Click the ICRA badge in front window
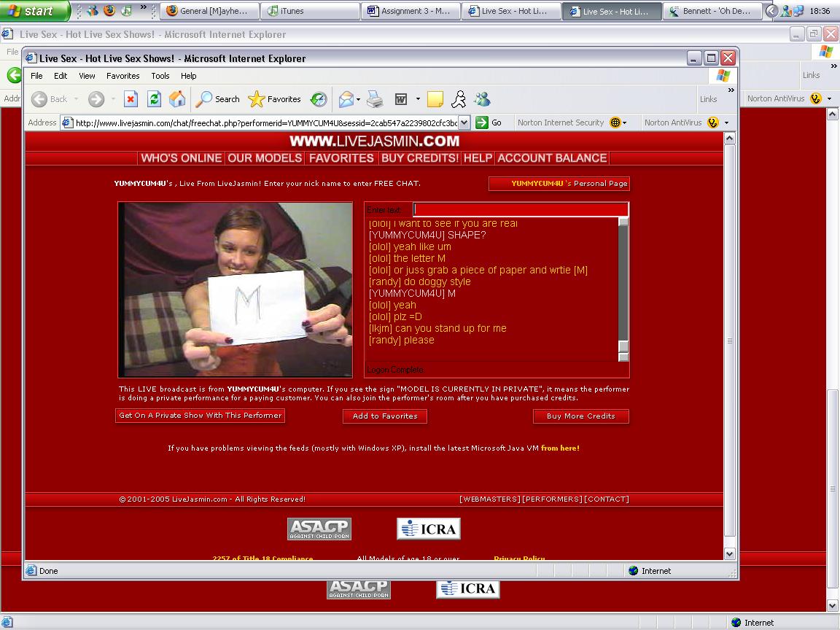This screenshot has width=840, height=630. [x=429, y=529]
